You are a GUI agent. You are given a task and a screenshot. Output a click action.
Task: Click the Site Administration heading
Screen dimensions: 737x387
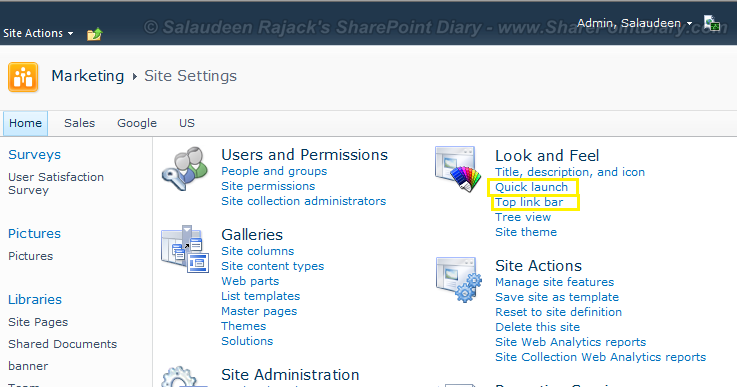coord(290,375)
